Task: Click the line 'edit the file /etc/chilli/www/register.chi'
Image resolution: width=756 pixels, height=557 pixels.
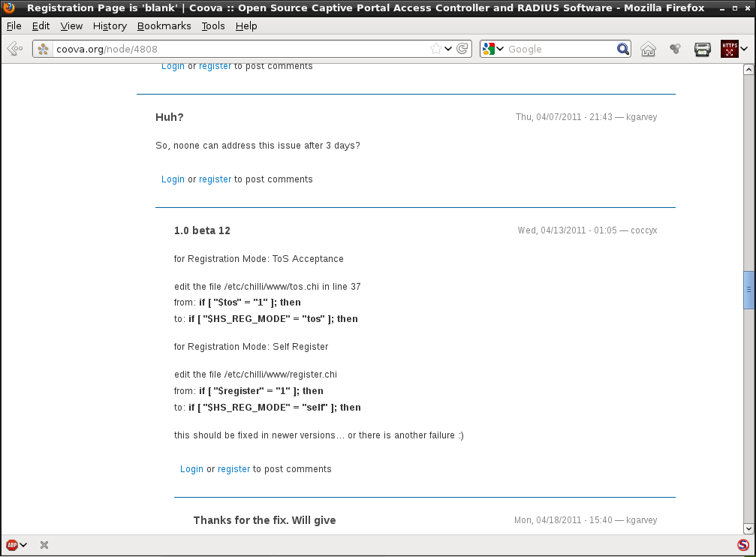Action: coord(255,375)
